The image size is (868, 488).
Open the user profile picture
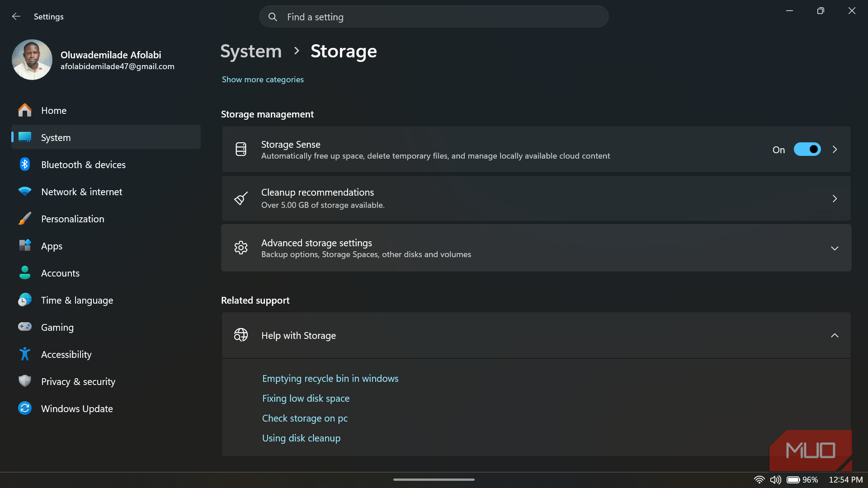pos(32,60)
